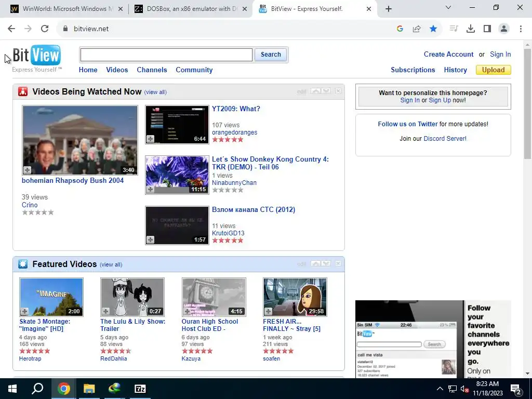Show hidden system tray icons

[440, 389]
